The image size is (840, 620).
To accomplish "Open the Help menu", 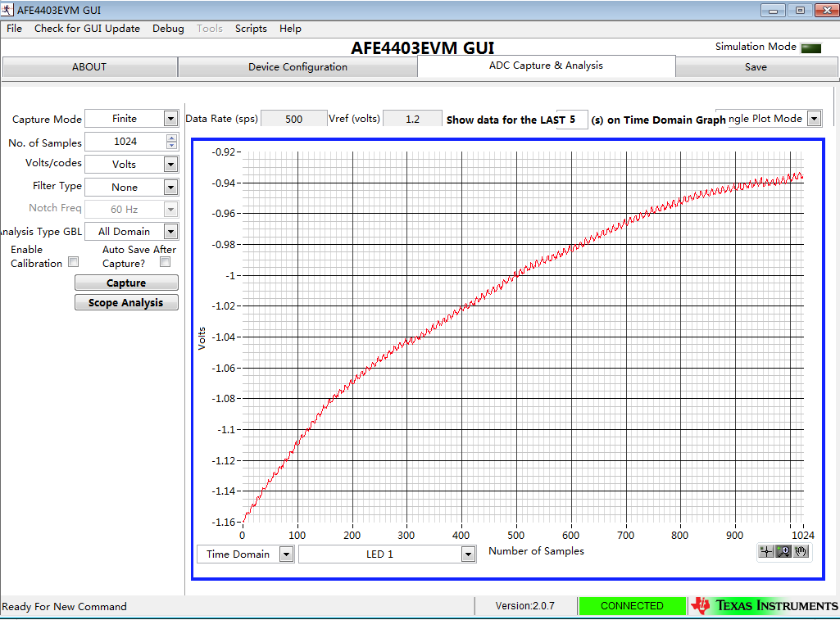I will pyautogui.click(x=290, y=29).
